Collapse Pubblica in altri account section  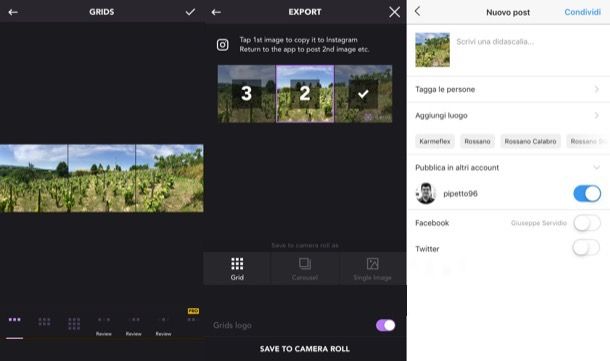point(596,167)
